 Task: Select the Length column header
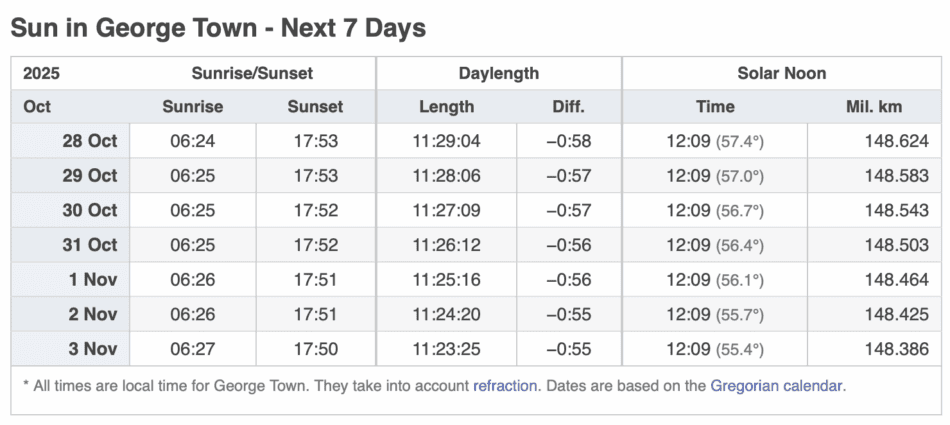445,107
